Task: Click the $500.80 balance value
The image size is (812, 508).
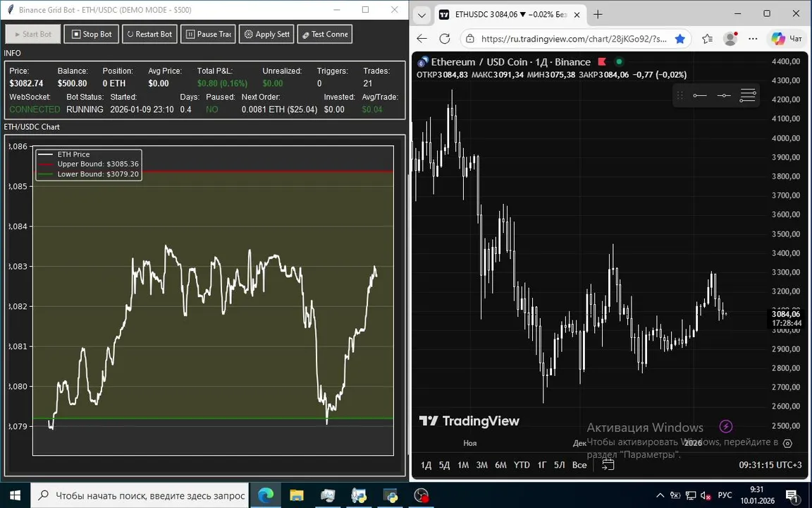Action: click(x=72, y=83)
